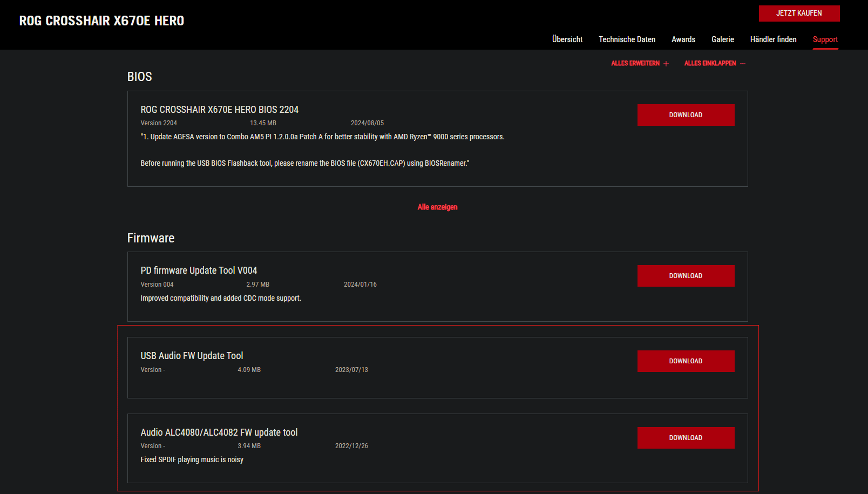Click the 2023/07/13 release date
868x494 pixels.
tap(351, 370)
